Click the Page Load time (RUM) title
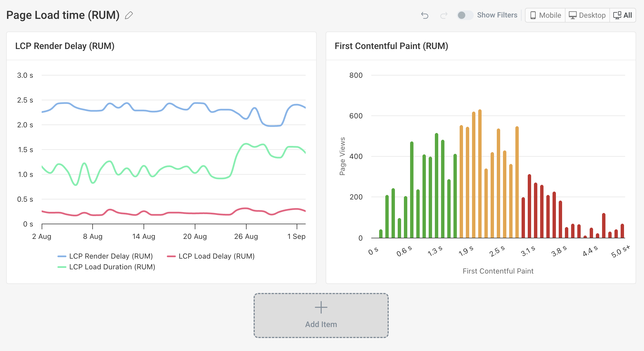The image size is (644, 351). click(63, 15)
